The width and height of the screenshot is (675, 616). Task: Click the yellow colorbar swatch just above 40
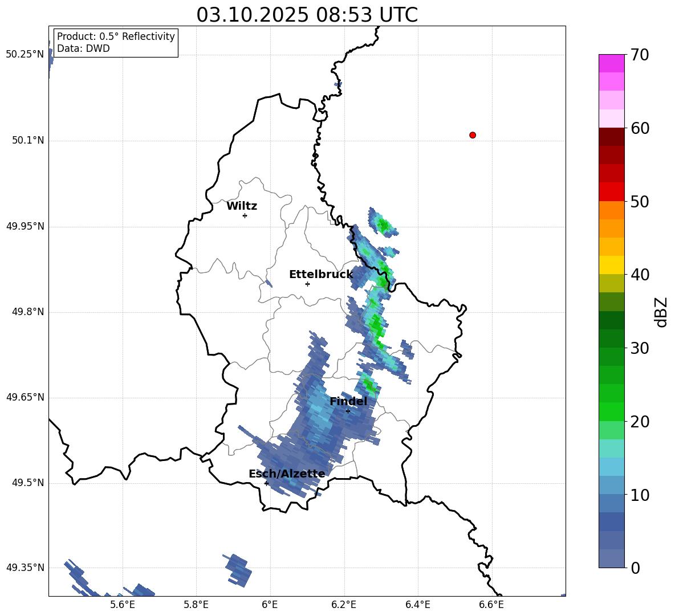point(612,265)
